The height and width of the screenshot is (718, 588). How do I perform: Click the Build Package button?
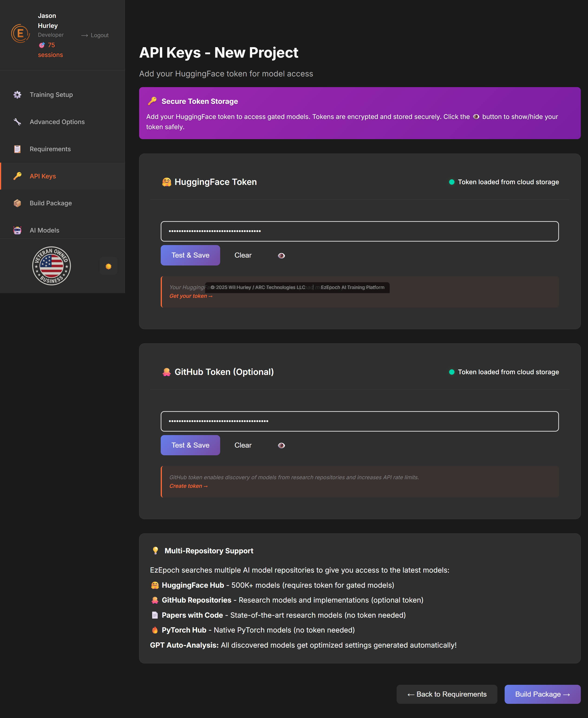(542, 694)
